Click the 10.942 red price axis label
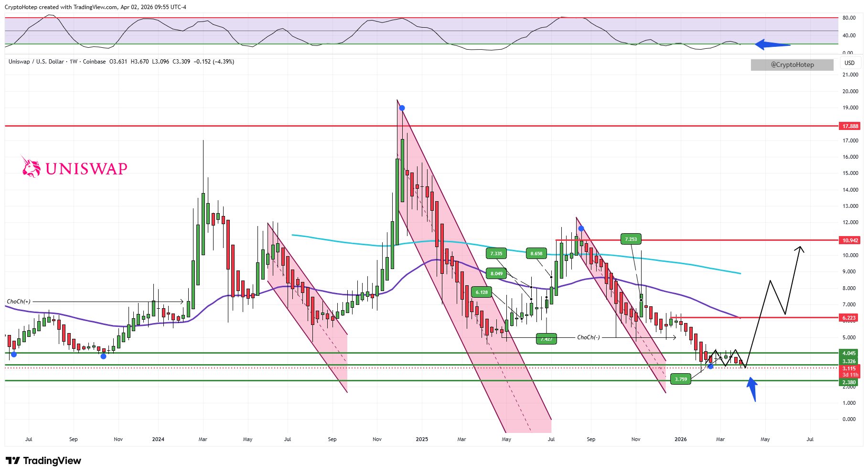 [850, 240]
